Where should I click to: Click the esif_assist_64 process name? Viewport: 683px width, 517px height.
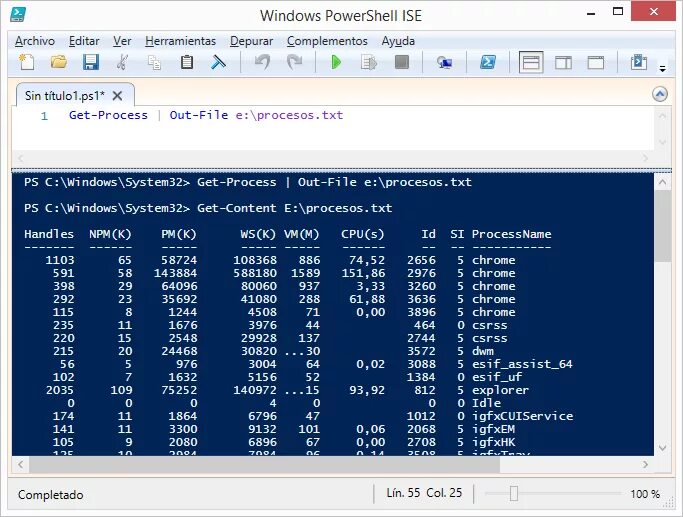pos(522,364)
